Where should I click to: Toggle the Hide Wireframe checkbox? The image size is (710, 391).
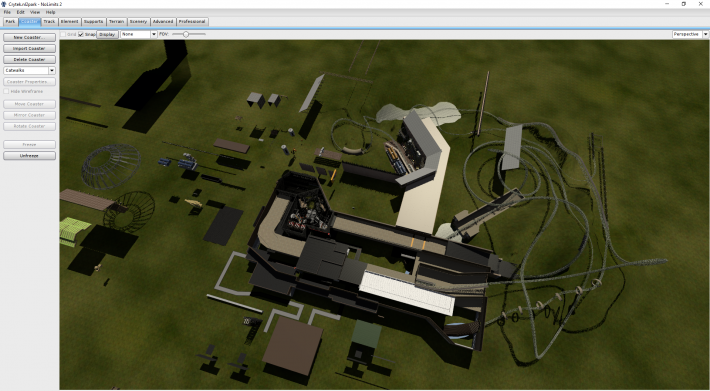(6, 91)
